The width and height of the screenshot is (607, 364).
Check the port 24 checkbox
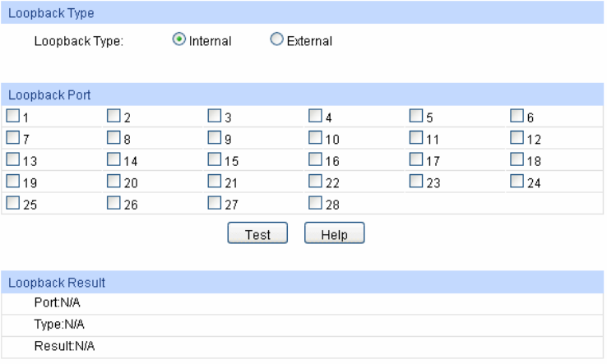coord(517,181)
